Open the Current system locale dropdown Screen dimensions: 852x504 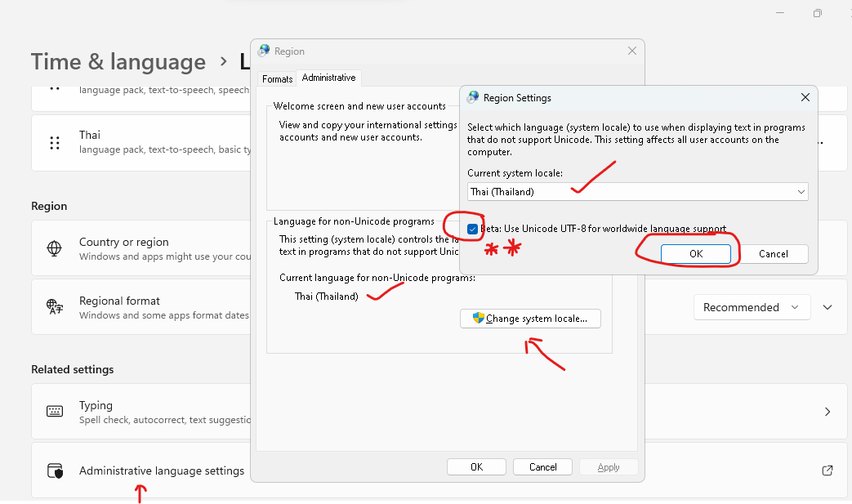[x=637, y=192]
